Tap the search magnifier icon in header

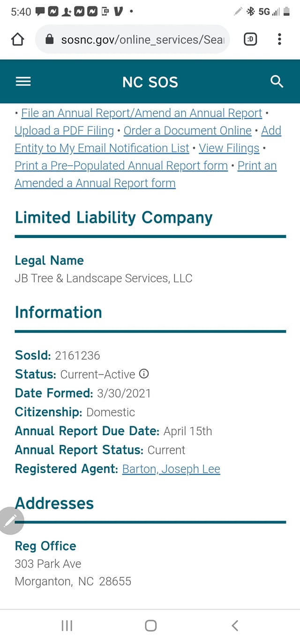coord(277,82)
